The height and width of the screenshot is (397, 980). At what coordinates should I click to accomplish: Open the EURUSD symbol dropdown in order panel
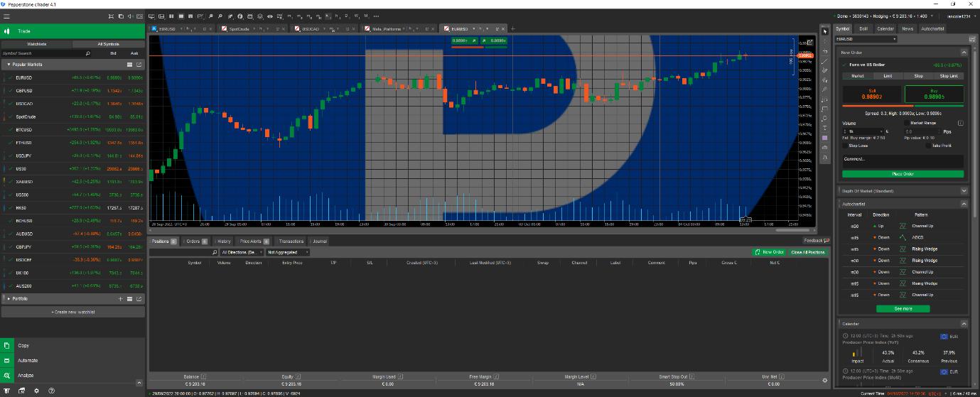(866, 39)
